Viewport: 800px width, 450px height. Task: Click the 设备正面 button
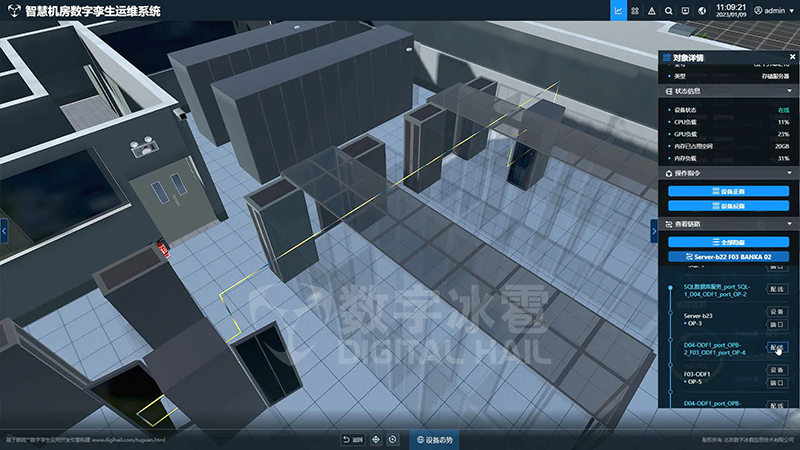(x=729, y=191)
